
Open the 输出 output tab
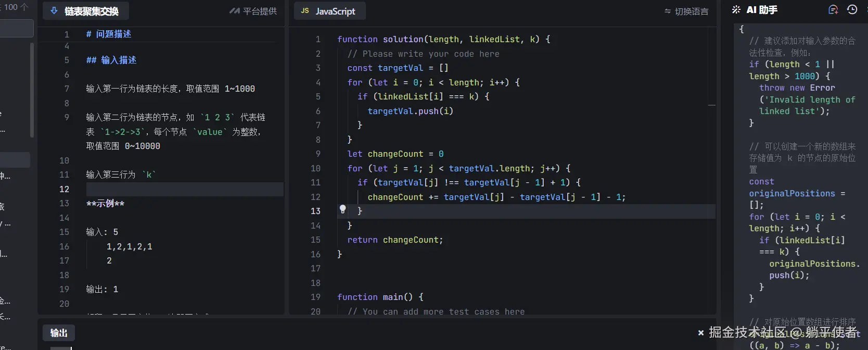coord(59,333)
